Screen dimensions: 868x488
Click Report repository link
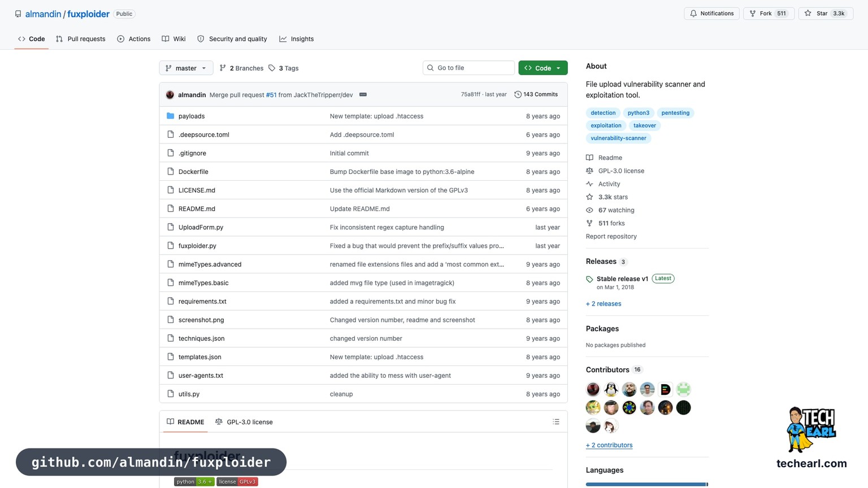click(611, 237)
